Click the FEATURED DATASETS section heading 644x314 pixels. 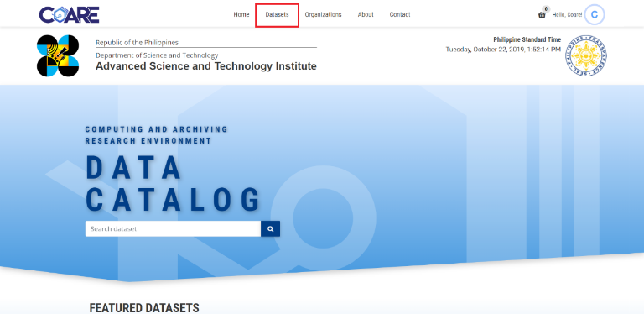[x=144, y=308]
